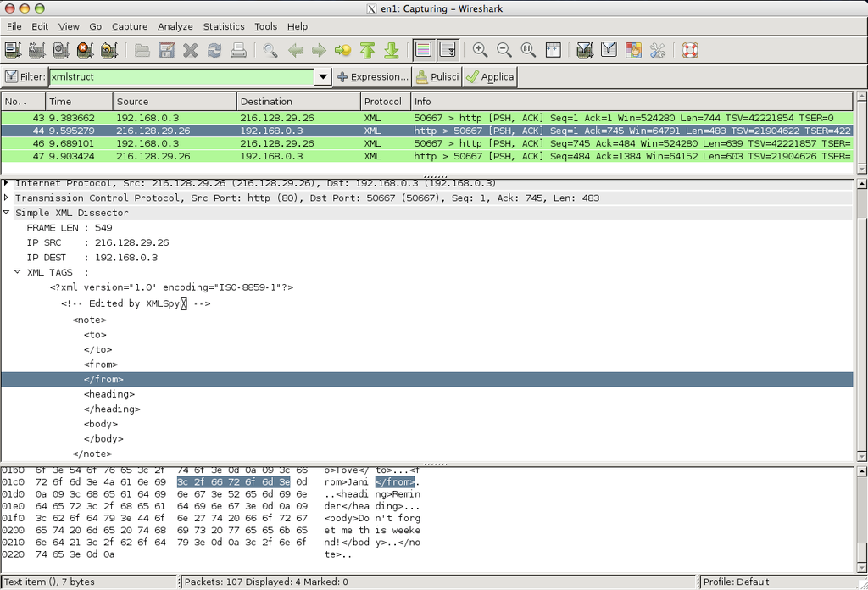The width and height of the screenshot is (868, 590).
Task: Select the <heading> tag item
Action: [x=109, y=394]
